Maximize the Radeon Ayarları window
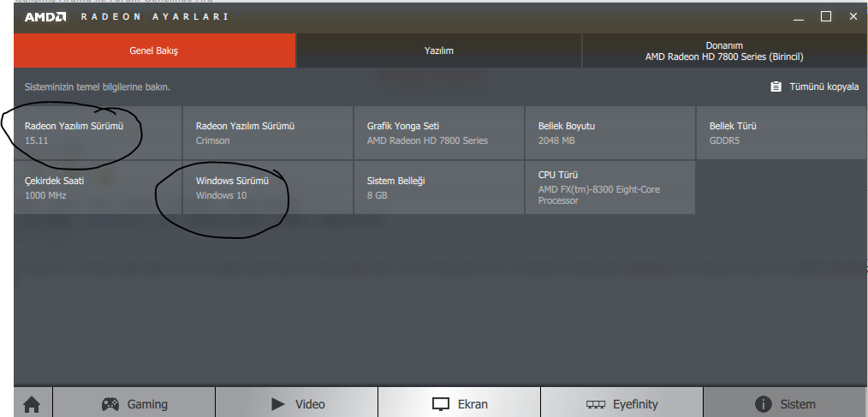 (x=826, y=16)
